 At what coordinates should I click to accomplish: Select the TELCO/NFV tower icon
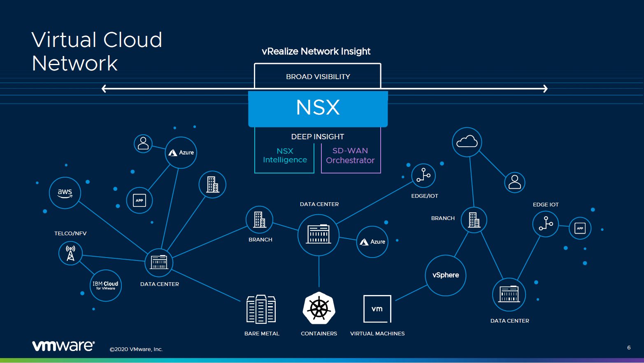70,253
